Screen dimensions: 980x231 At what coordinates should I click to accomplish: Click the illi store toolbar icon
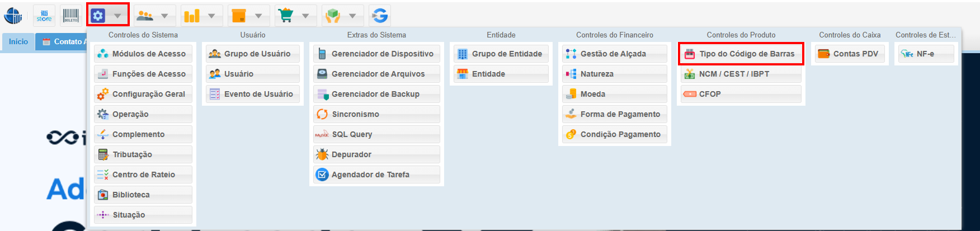coord(44,16)
